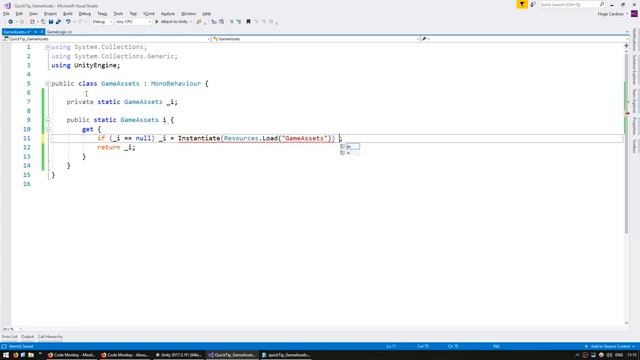Open the Tools menu
This screenshot has width=640, height=360.
click(118, 14)
